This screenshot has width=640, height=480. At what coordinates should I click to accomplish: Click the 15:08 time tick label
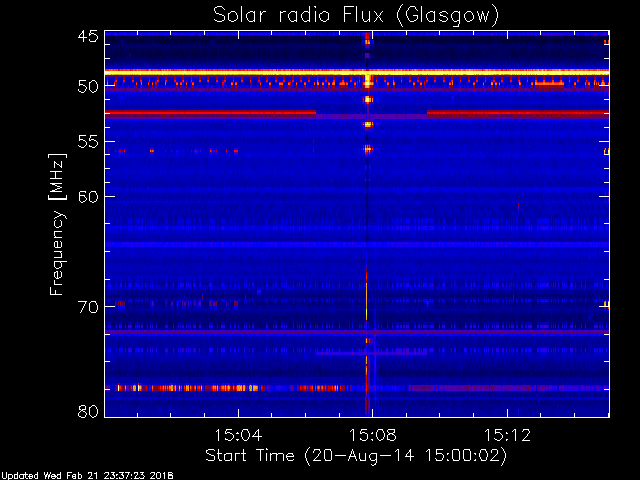(372, 435)
